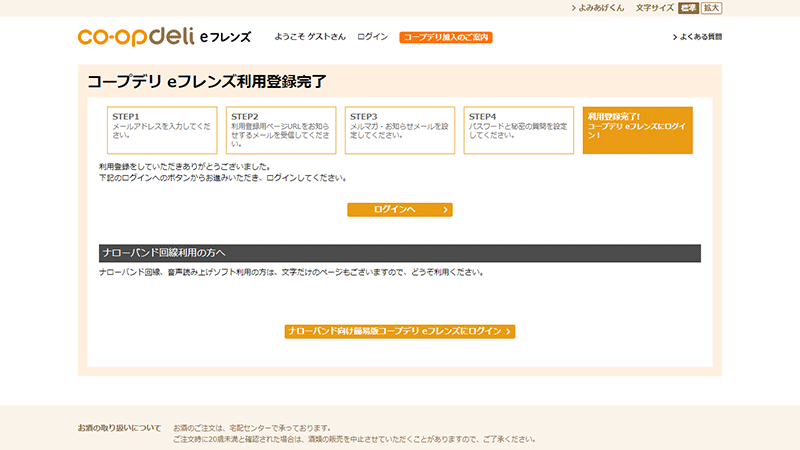The height and width of the screenshot is (450, 800).
Task: Select the STEP3 box
Action: [400, 130]
